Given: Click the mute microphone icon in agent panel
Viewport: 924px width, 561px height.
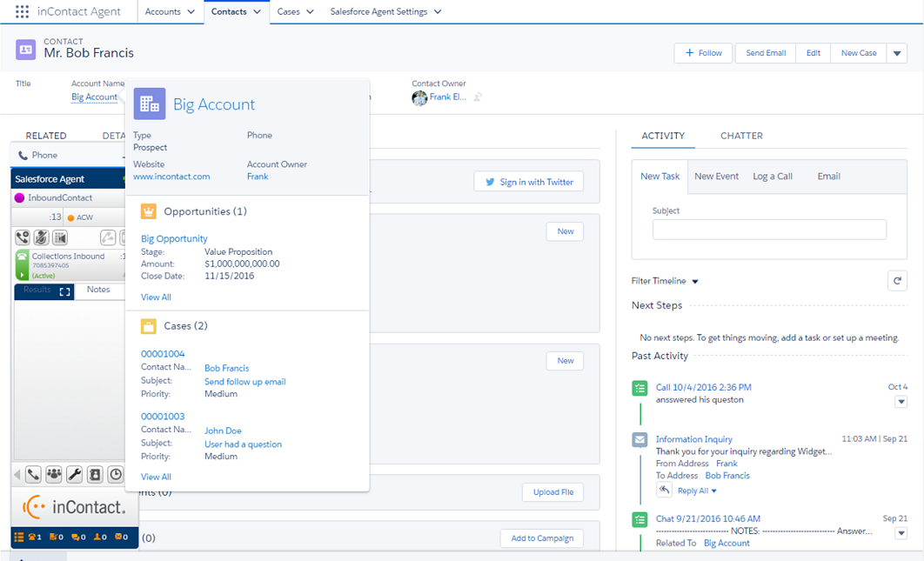Looking at the screenshot, I should (x=41, y=237).
